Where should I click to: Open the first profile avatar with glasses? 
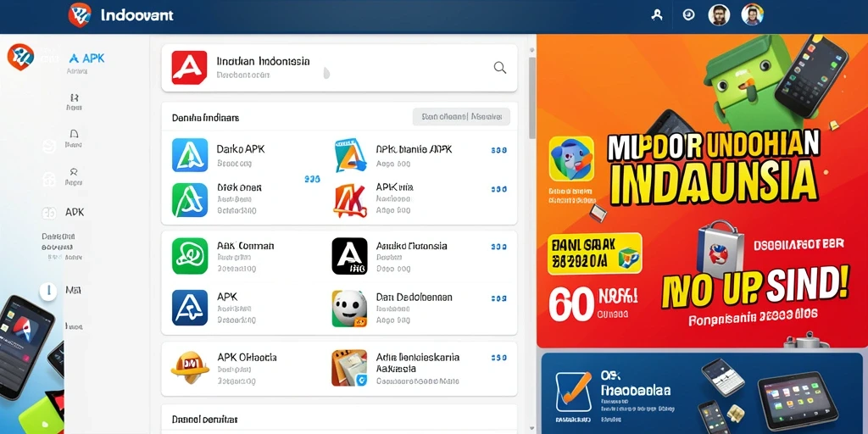click(719, 15)
